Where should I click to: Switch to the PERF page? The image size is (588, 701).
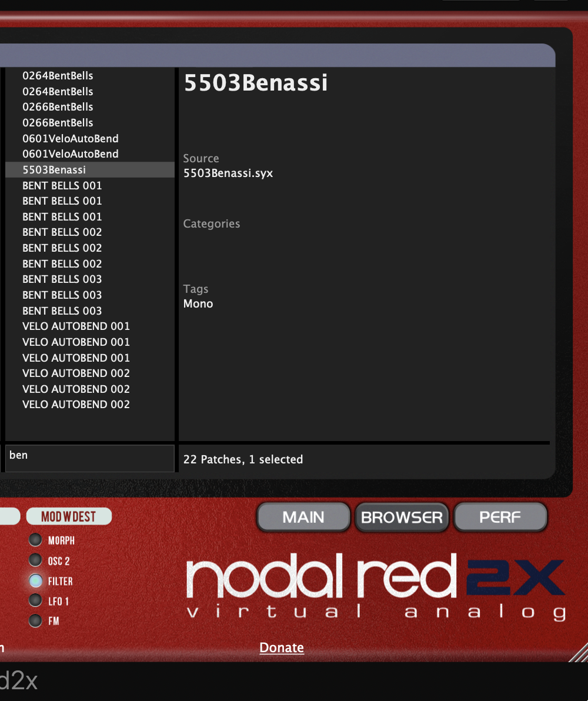[x=500, y=518]
